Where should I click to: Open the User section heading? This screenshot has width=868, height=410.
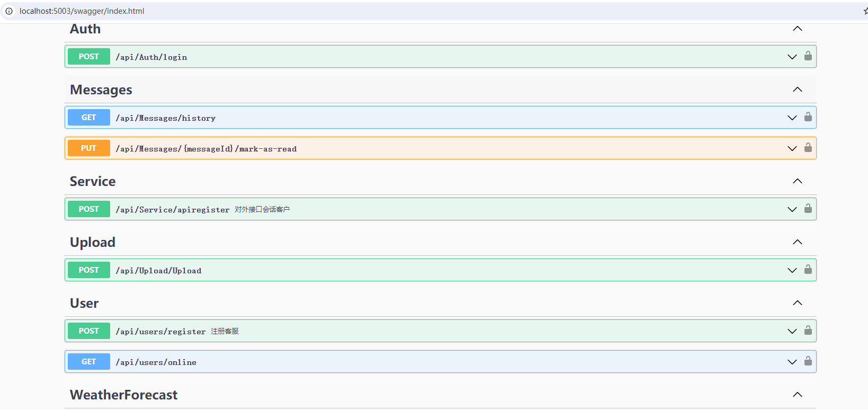[x=84, y=303]
